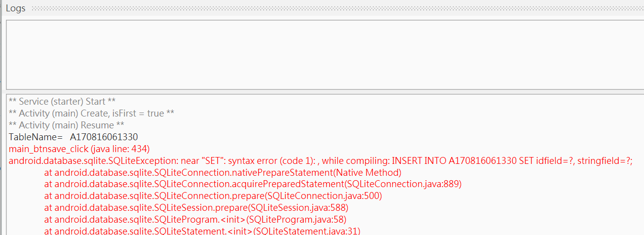The width and height of the screenshot is (644, 235).
Task: Click the dotted grip bar beside Logs
Action: click(336, 8)
